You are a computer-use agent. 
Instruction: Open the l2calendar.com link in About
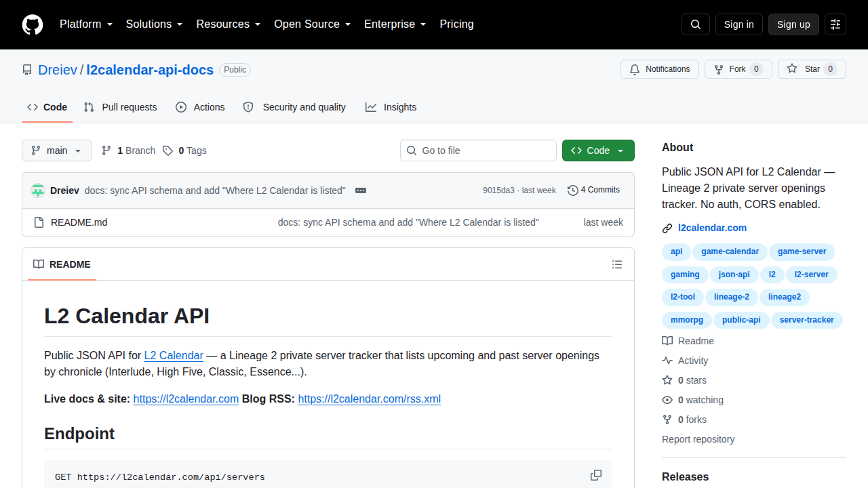712,228
